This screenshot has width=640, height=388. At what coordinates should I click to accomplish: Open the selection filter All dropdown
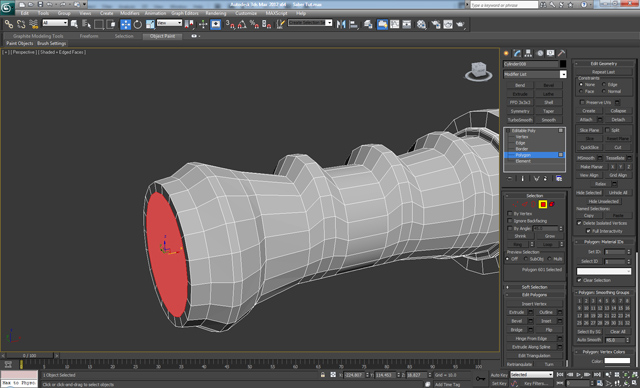(55, 23)
